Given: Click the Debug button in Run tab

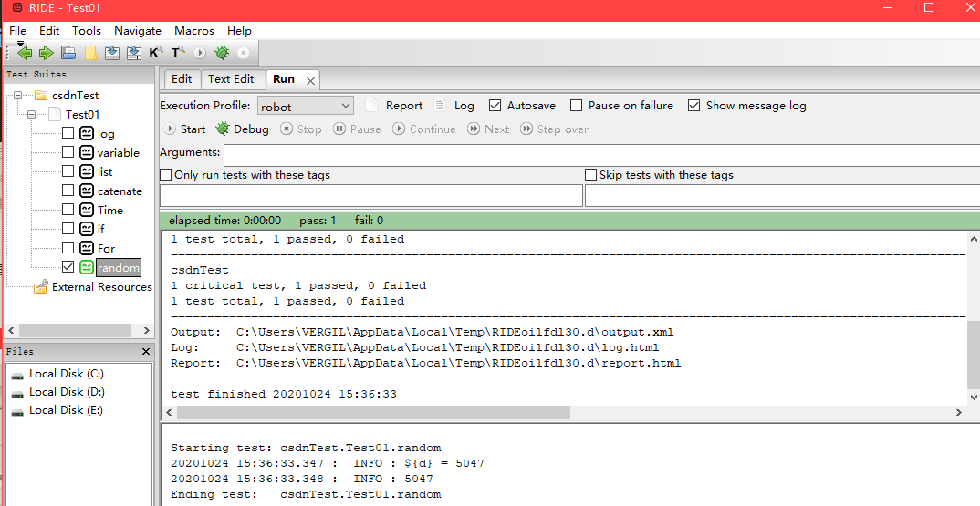Looking at the screenshot, I should click(x=243, y=129).
